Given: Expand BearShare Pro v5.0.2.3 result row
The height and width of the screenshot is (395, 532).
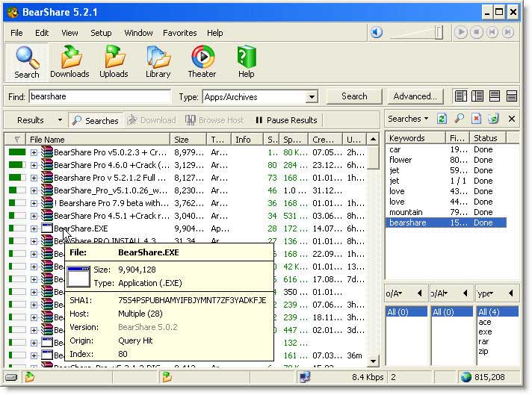Looking at the screenshot, I should (34, 152).
